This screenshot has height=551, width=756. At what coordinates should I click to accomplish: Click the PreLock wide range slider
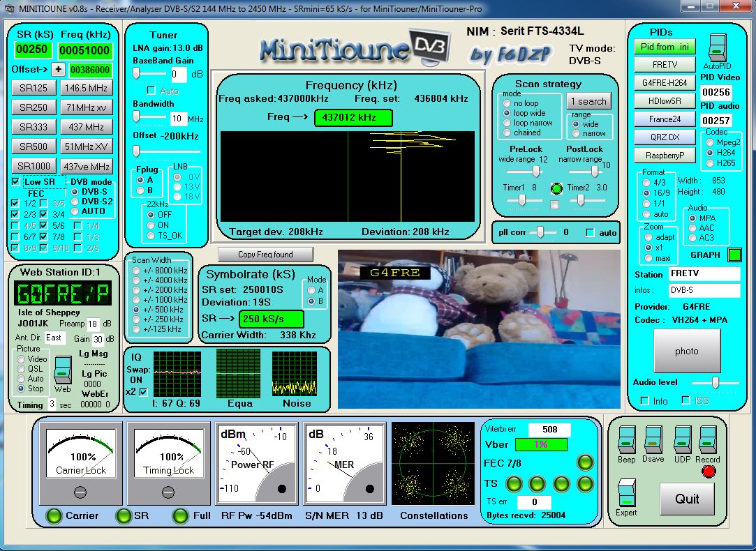point(524,171)
